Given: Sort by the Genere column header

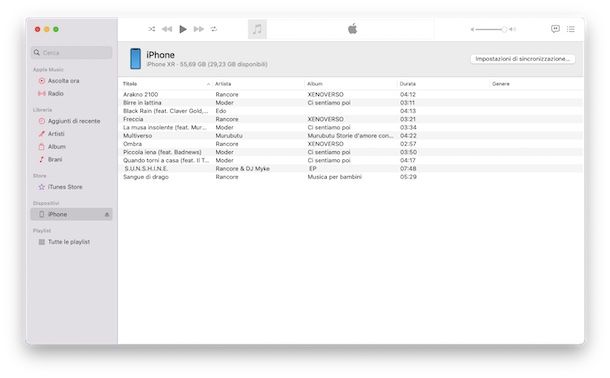Looking at the screenshot, I should pos(501,84).
